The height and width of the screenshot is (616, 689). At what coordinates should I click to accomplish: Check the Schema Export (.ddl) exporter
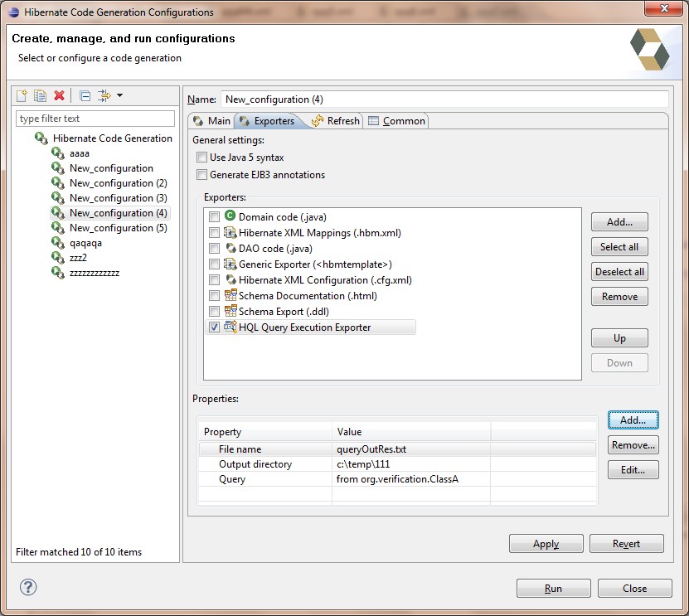point(214,312)
